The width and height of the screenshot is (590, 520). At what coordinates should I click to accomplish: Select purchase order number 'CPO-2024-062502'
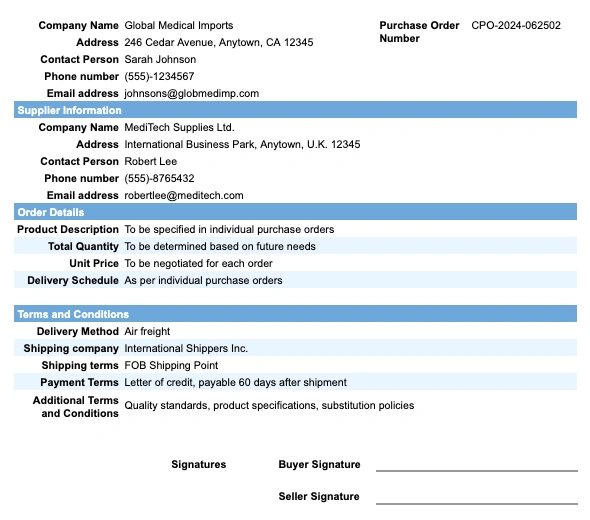(x=516, y=26)
